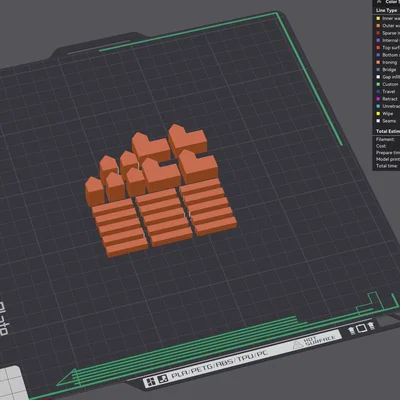400x400 pixels.
Task: Select the orange sliced model
Action: [161, 191]
